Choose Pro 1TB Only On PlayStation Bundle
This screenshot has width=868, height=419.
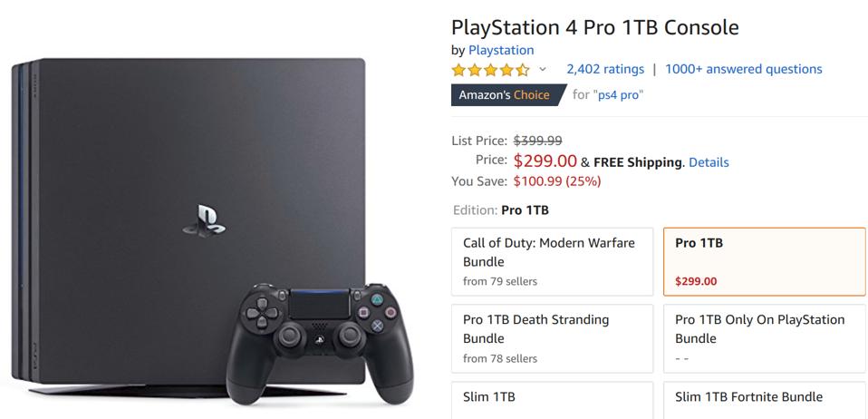tap(764, 338)
